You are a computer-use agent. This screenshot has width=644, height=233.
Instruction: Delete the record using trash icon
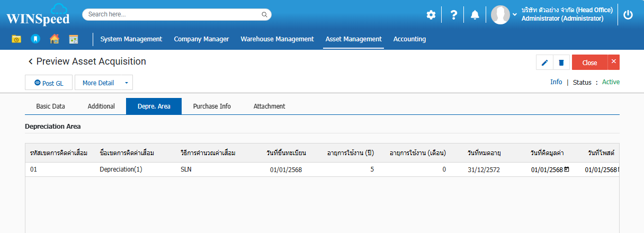561,63
